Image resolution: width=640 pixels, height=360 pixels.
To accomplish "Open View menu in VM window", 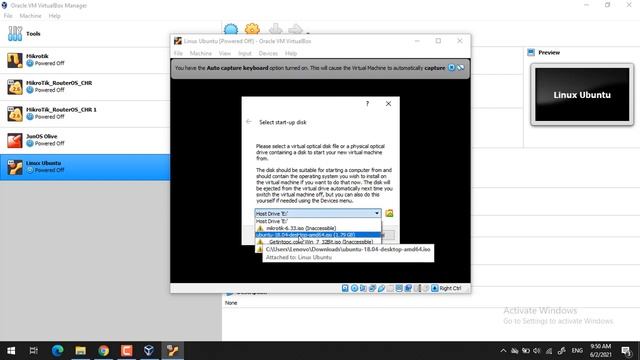I will tap(225, 53).
